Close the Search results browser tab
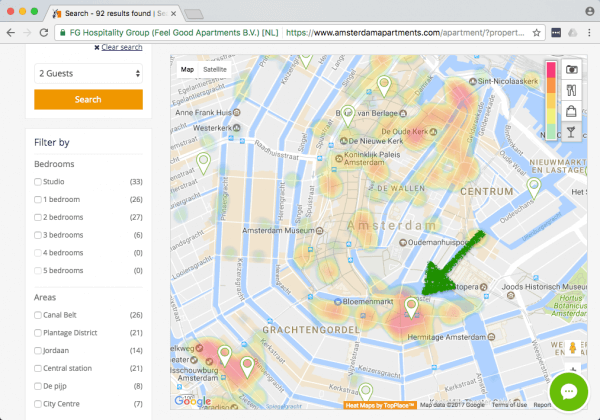Image resolution: width=600 pixels, height=420 pixels. coord(173,13)
